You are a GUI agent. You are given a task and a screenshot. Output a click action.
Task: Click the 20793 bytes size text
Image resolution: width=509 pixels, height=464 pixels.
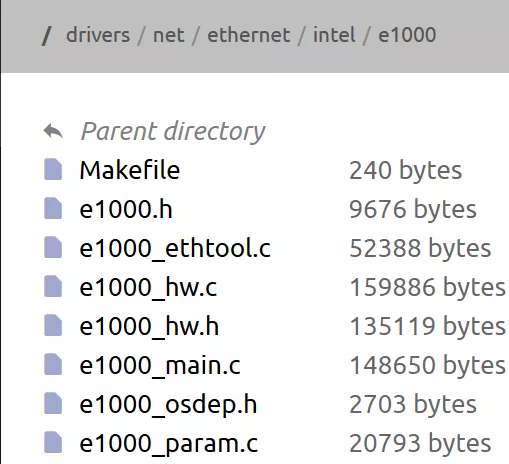click(420, 443)
